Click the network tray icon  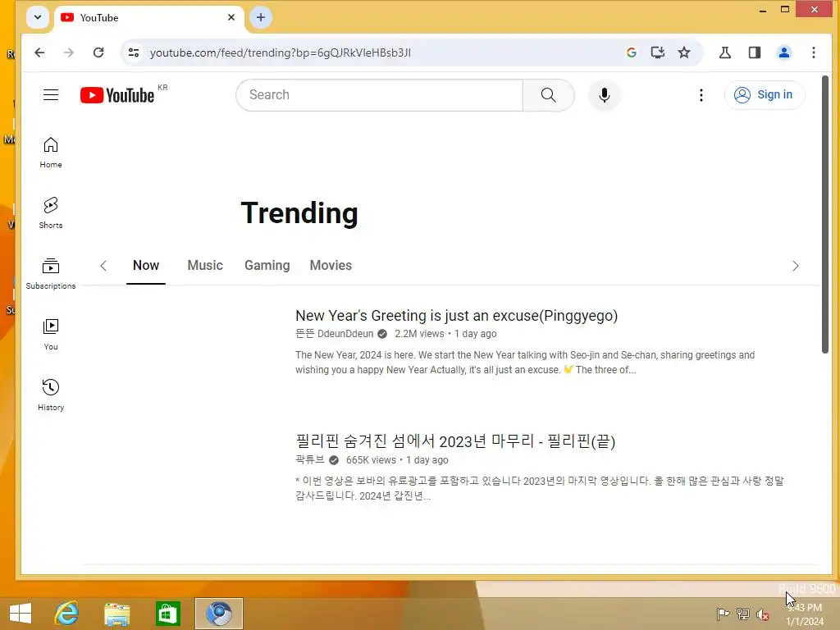742,614
